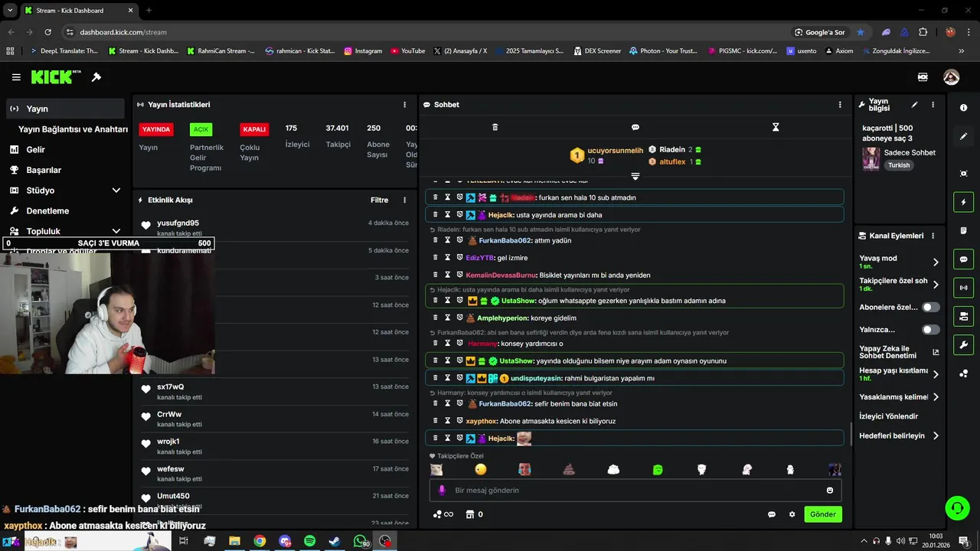Click the chat bubble icon at top of Sohbet panel

[x=635, y=127]
